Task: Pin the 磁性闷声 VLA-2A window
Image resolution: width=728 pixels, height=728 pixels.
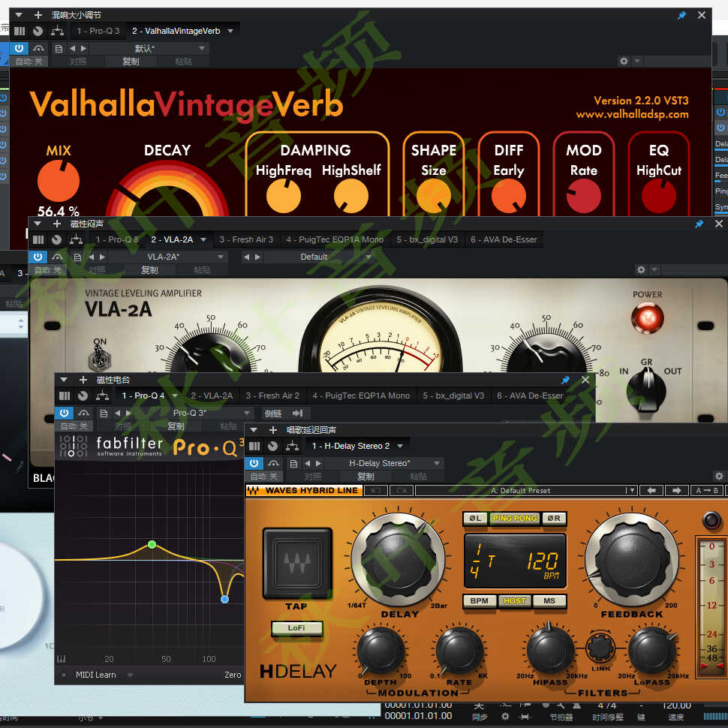Action: pos(699,224)
